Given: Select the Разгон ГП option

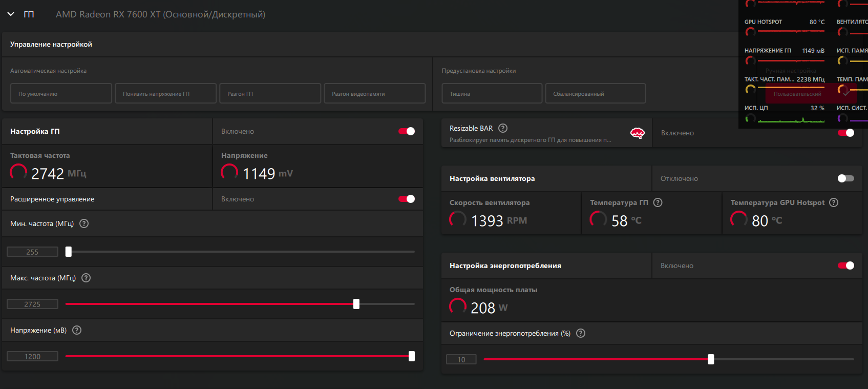Looking at the screenshot, I should click(270, 94).
